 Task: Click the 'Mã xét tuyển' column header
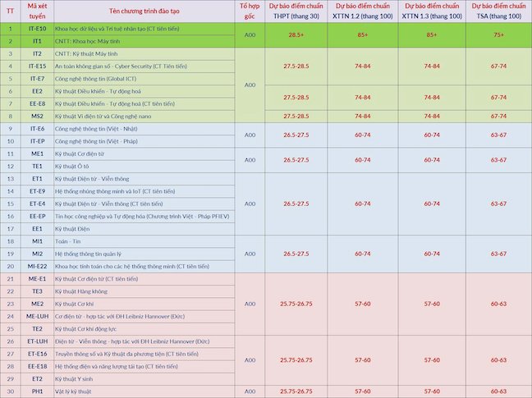(x=37, y=11)
